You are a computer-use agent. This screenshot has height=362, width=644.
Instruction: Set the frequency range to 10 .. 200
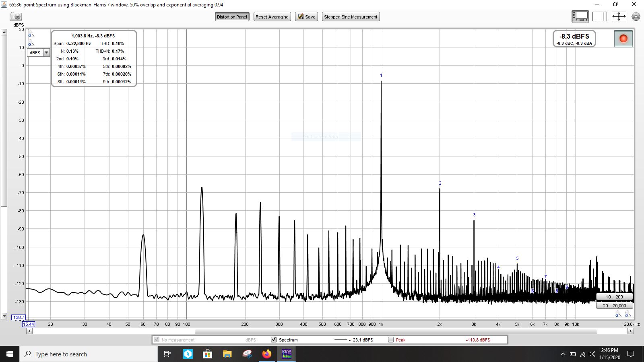coord(614,297)
